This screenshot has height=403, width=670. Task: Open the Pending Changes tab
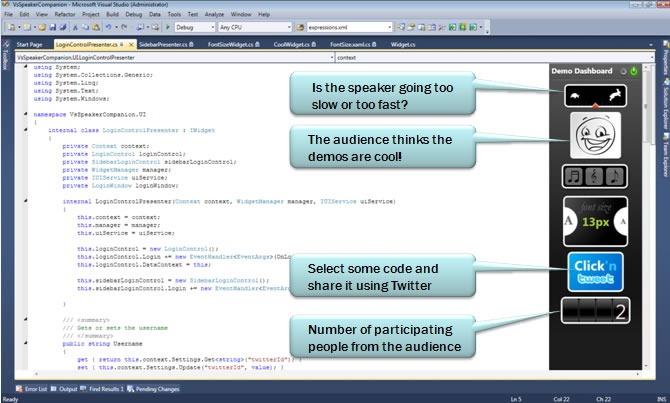(x=153, y=389)
